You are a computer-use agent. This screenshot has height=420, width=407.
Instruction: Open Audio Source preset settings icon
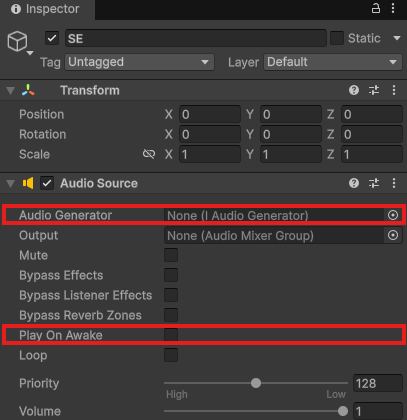[374, 183]
